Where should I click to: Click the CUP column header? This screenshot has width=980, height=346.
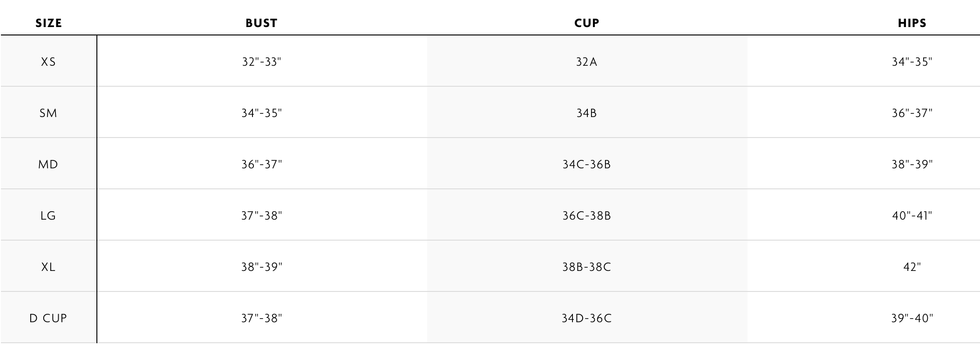coord(586,23)
